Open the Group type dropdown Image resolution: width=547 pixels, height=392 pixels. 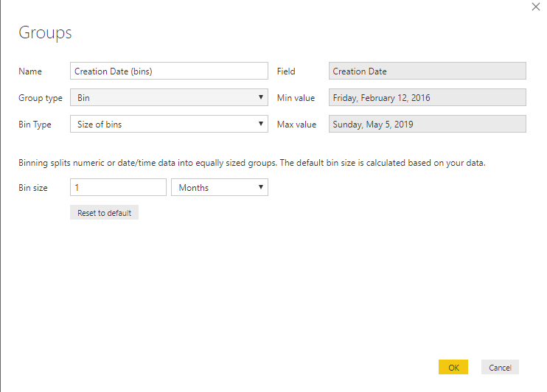pos(169,97)
